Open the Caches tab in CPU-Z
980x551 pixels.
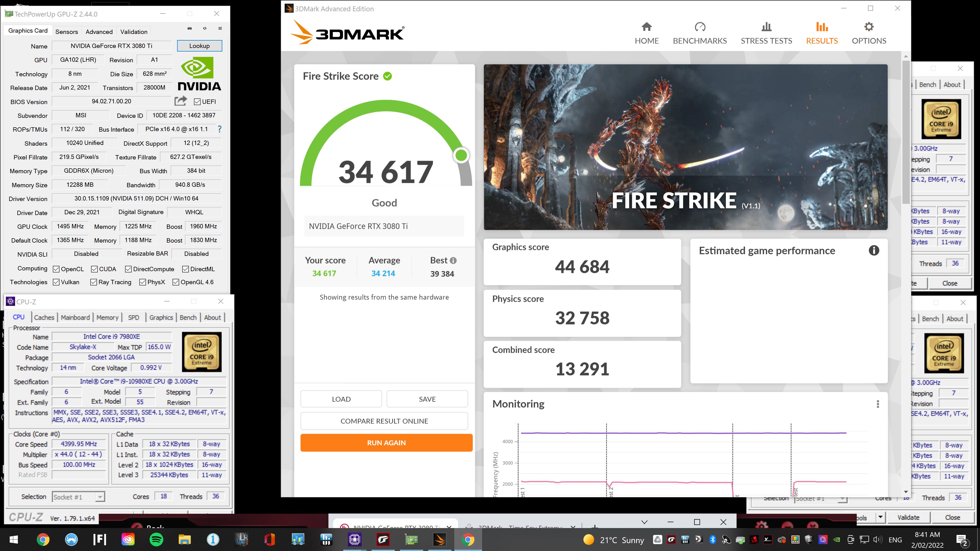[x=44, y=318]
